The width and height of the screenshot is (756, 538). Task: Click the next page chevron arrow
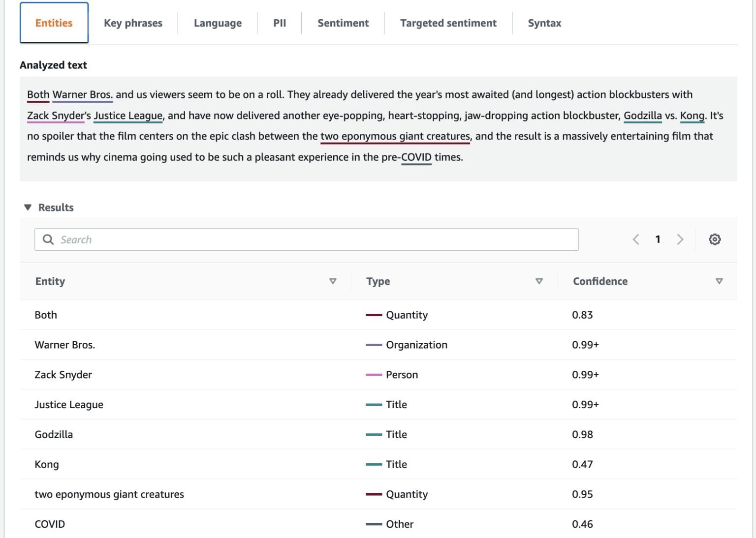[680, 239]
